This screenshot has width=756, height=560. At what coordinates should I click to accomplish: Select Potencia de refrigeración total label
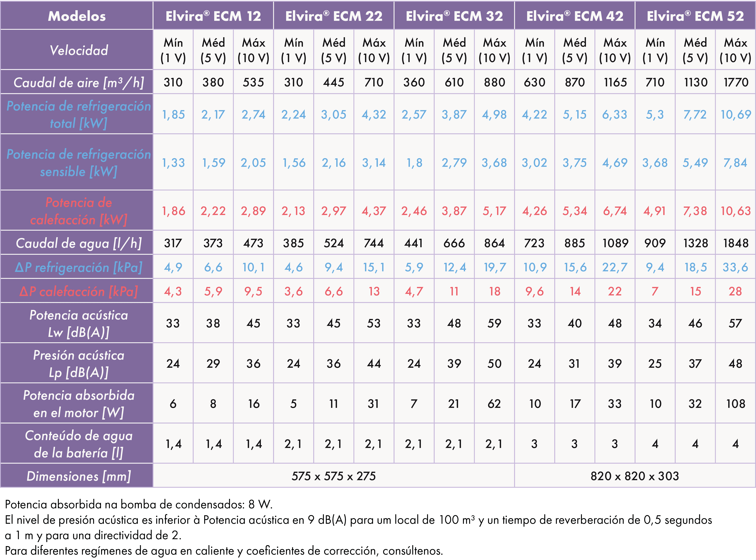[79, 115]
